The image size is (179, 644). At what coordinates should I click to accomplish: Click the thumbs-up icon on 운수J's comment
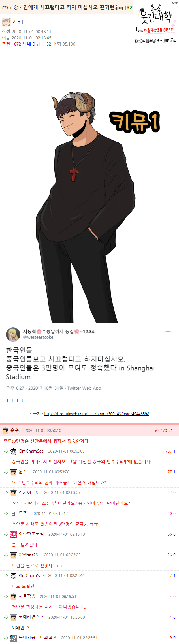pos(157,431)
